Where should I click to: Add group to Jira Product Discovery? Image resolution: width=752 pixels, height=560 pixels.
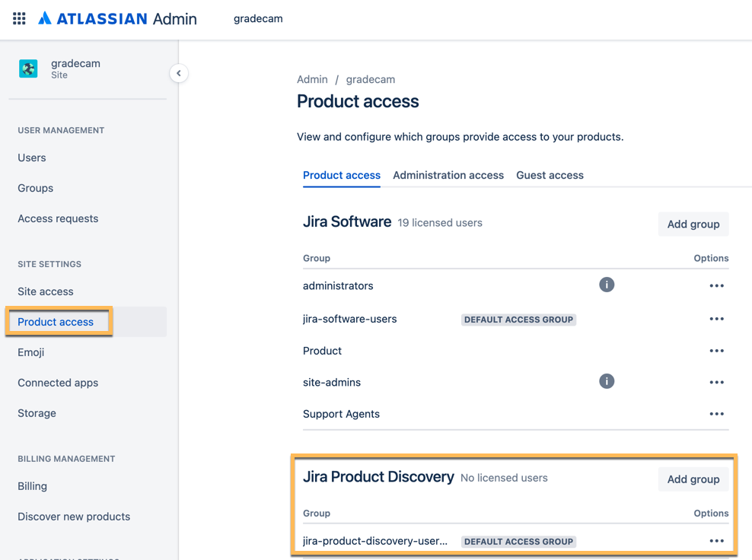(693, 479)
